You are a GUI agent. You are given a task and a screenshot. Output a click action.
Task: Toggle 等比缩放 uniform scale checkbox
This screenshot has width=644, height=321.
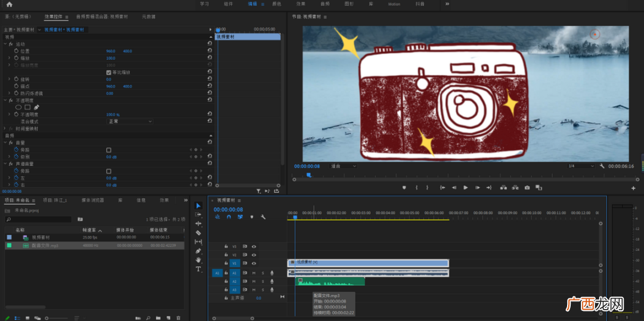click(109, 72)
